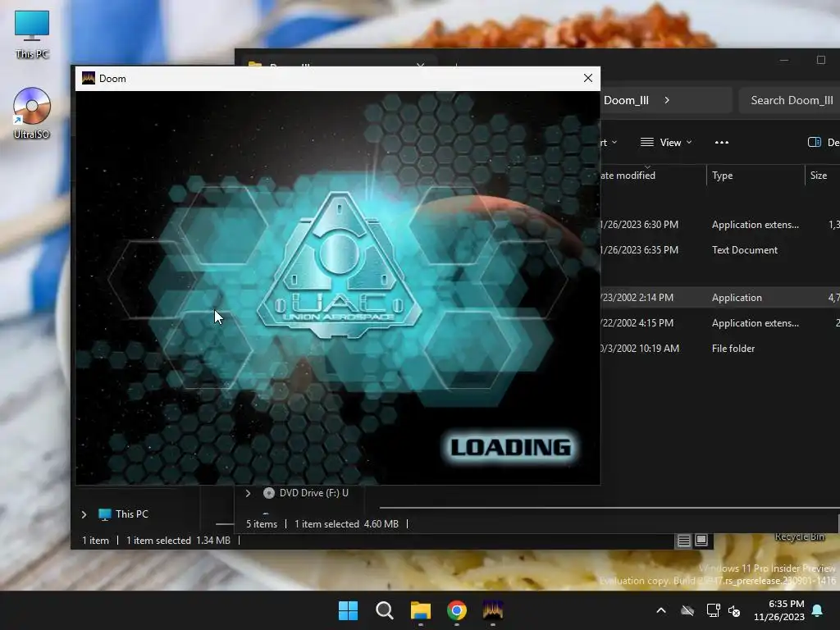This screenshot has height=630, width=840.
Task: Sort by the Date modified column
Action: tap(653, 176)
